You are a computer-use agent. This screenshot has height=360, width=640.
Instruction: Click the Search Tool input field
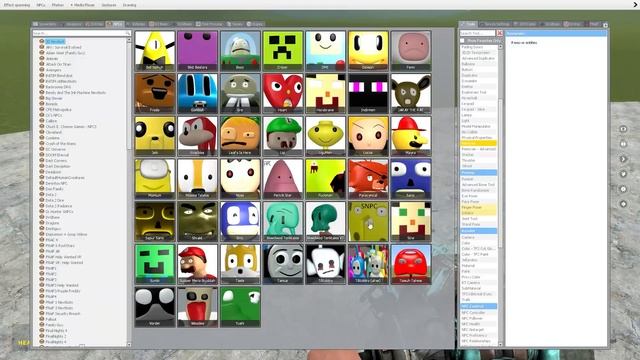(x=478, y=33)
